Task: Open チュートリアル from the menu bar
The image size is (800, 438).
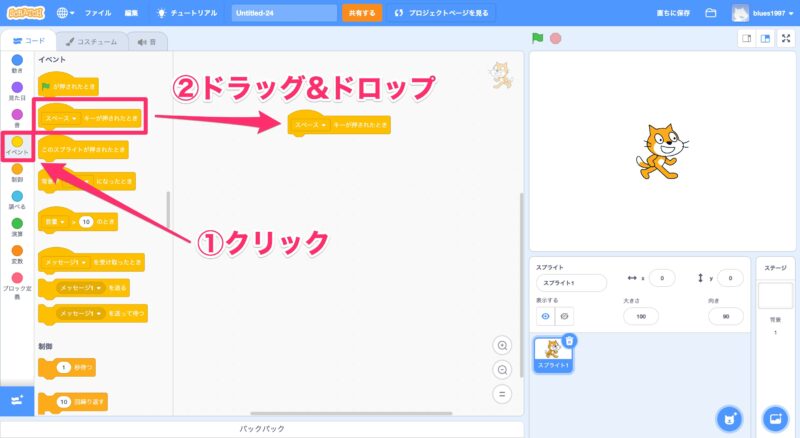Action: pyautogui.click(x=187, y=13)
